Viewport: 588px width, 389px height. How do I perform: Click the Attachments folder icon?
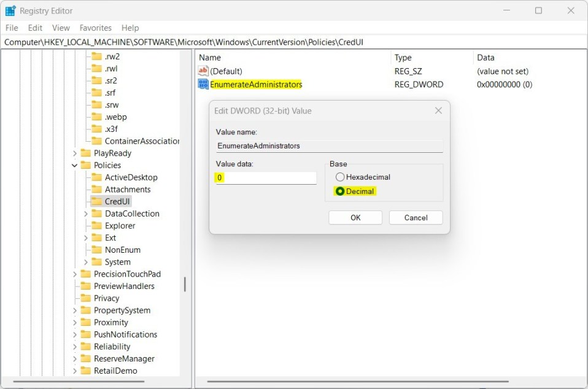tap(97, 189)
